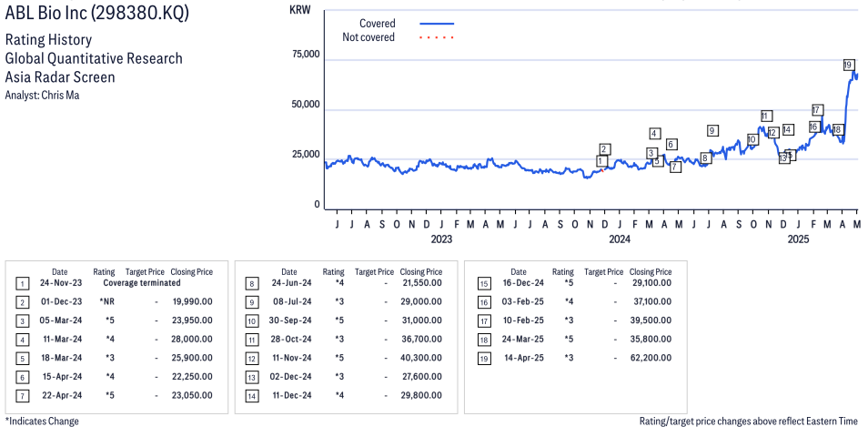Viewport: 868px width, 427px height.
Task: Click chart marker 14 on the chart
Action: click(x=788, y=129)
